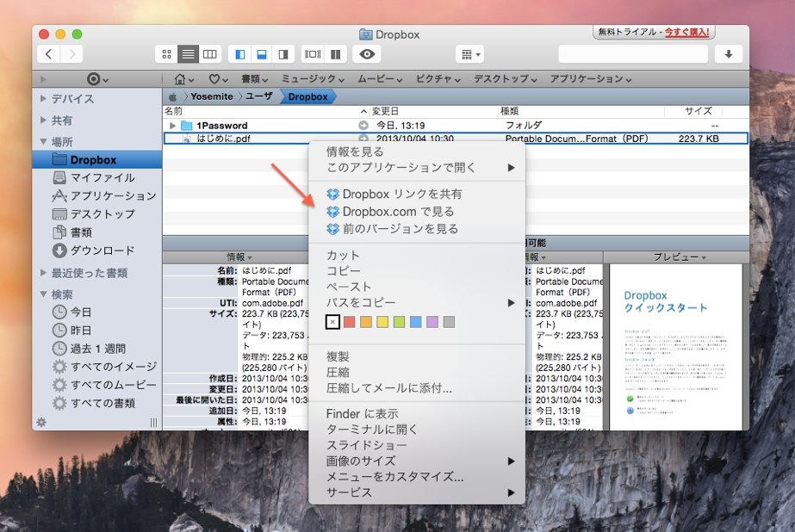Open the ミュージック favorites dropdown
The image size is (795, 532).
[x=313, y=79]
